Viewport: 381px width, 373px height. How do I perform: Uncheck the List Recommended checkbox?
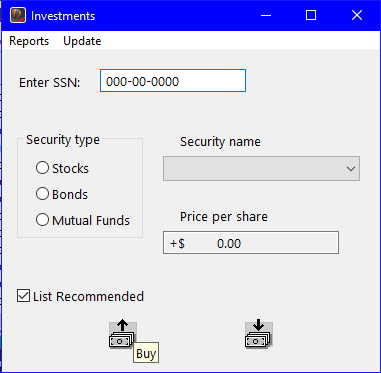coord(23,296)
